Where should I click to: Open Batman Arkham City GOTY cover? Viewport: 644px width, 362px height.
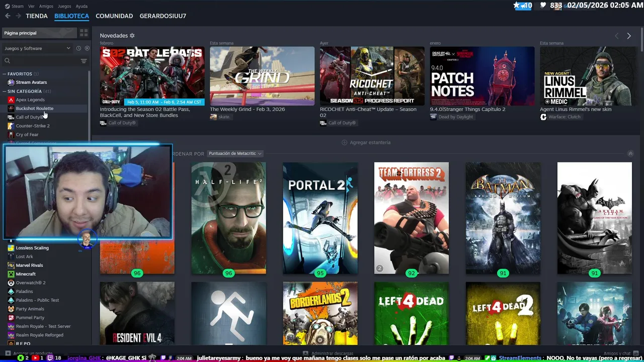tap(595, 218)
